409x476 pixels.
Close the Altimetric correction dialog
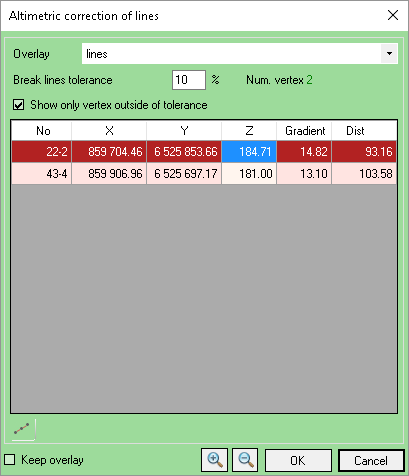393,15
